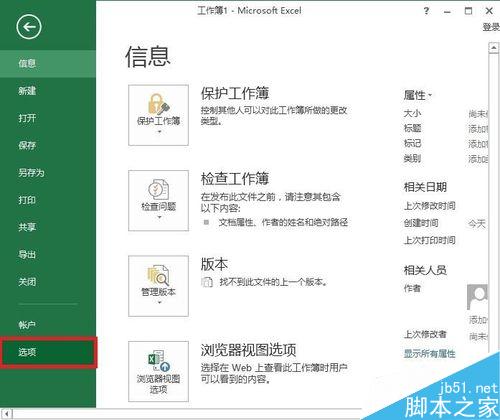Select 另存为 in the sidebar
Image resolution: width=500 pixels, height=420 pixels.
coord(48,173)
